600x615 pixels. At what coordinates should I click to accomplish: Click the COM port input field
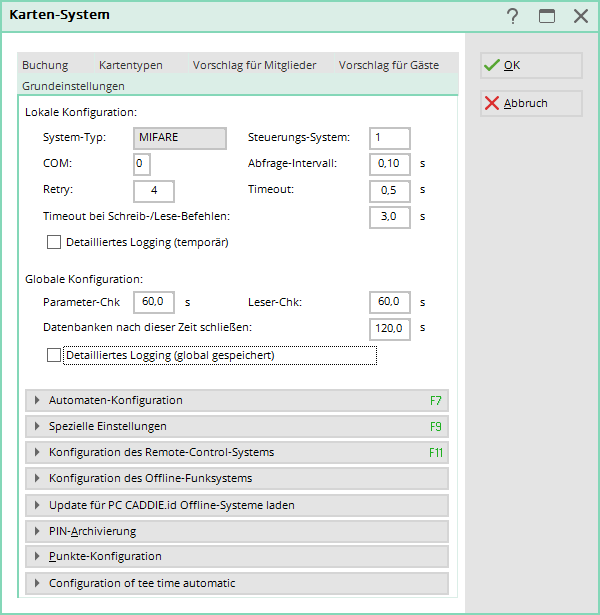pyautogui.click(x=141, y=163)
